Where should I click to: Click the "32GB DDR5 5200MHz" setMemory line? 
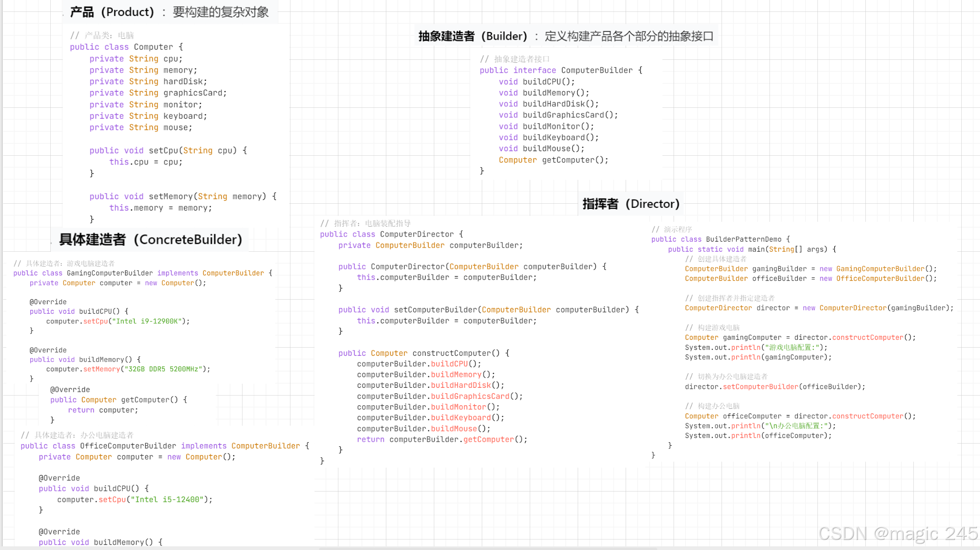coord(128,369)
